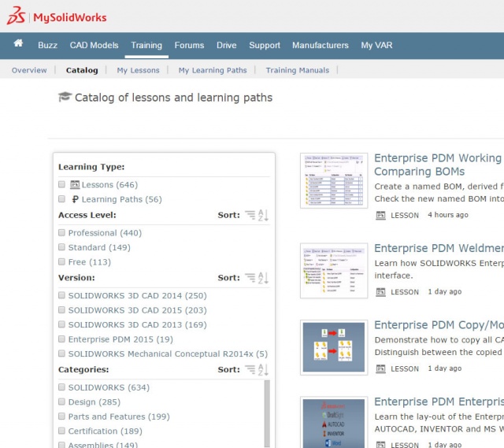Open My VAR in navigation
This screenshot has height=448, width=504.
pos(376,45)
